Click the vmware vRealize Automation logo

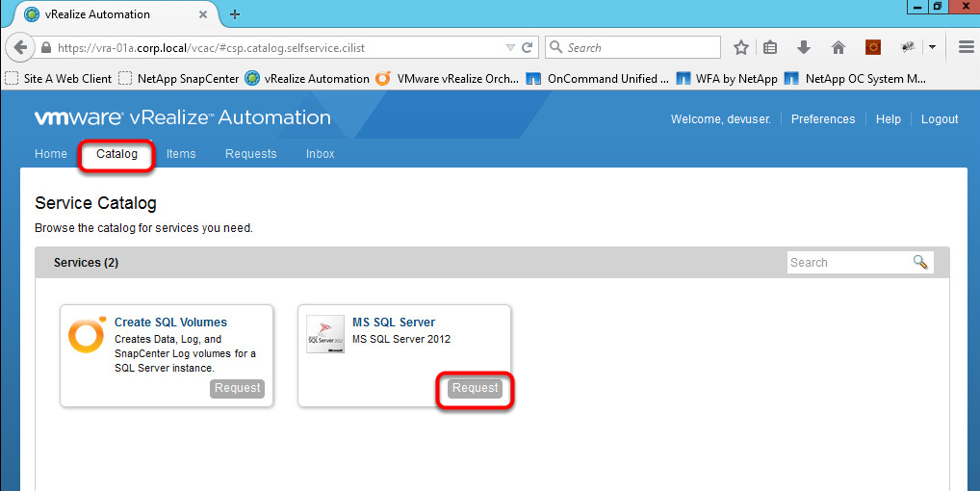click(x=183, y=117)
